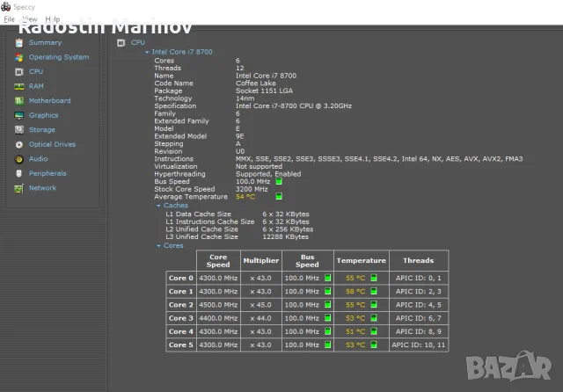Click the 54 °C average temperature value
Viewport: 563px width, 392px height.
[x=245, y=197]
